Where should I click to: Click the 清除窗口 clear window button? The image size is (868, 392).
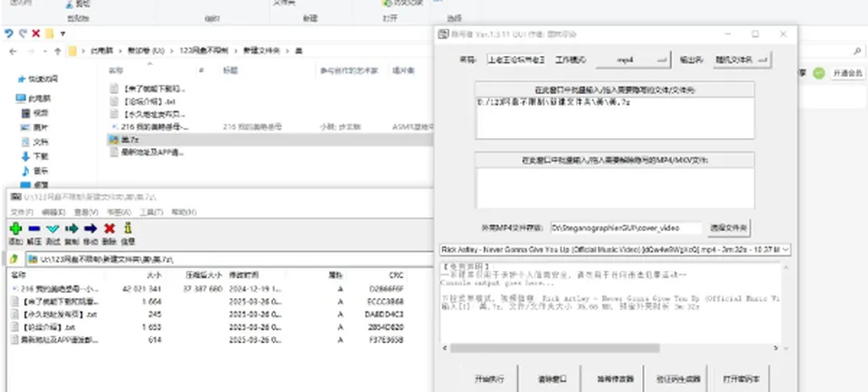(x=552, y=378)
